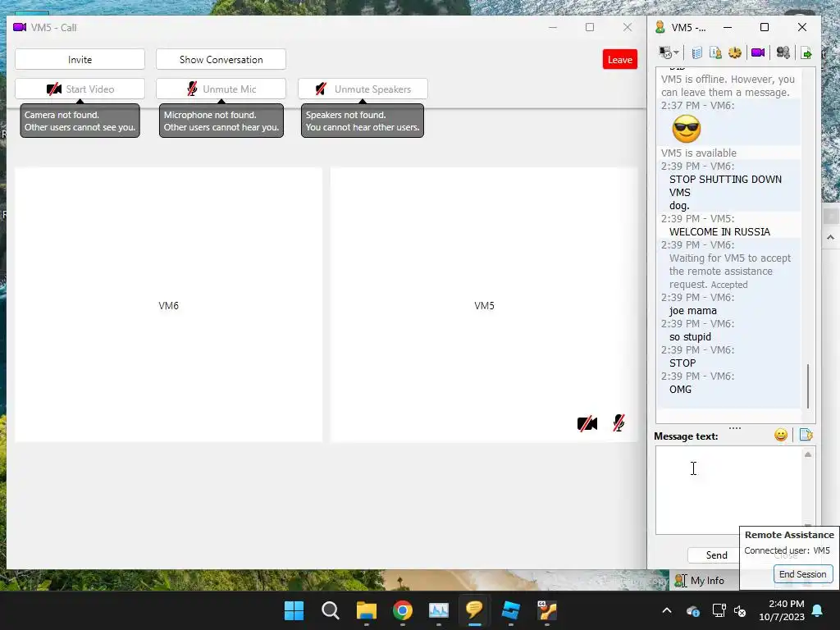This screenshot has height=630, width=840.
Task: View user info icon in chat toolbar
Action: click(x=715, y=52)
